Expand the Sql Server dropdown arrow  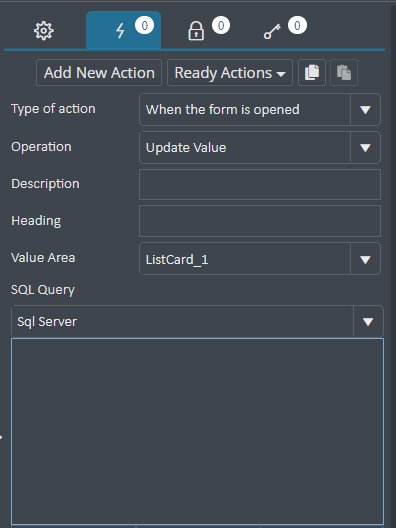point(368,322)
